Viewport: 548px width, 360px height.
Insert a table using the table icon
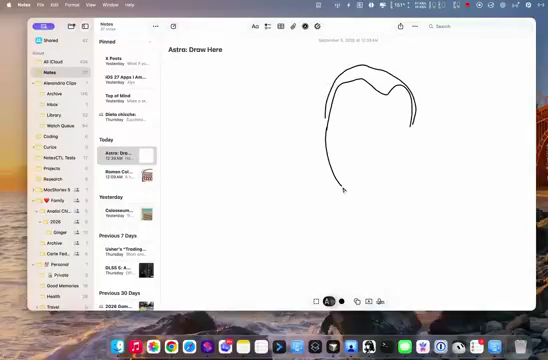pos(281,26)
